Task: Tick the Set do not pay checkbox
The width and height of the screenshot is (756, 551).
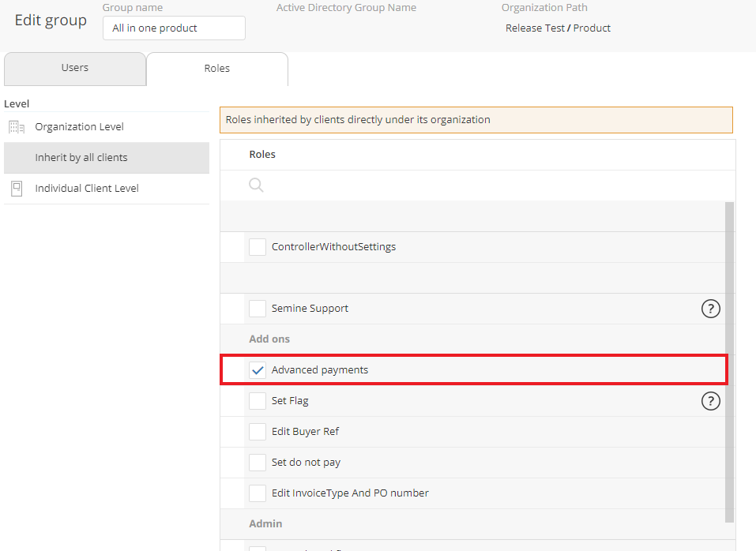Action: pos(258,463)
